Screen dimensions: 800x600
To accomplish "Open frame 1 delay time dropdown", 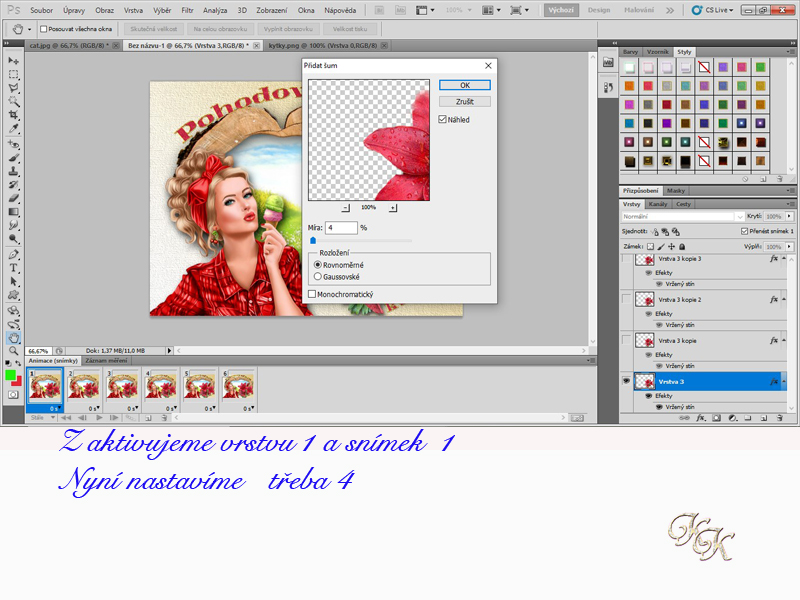I will (56, 408).
